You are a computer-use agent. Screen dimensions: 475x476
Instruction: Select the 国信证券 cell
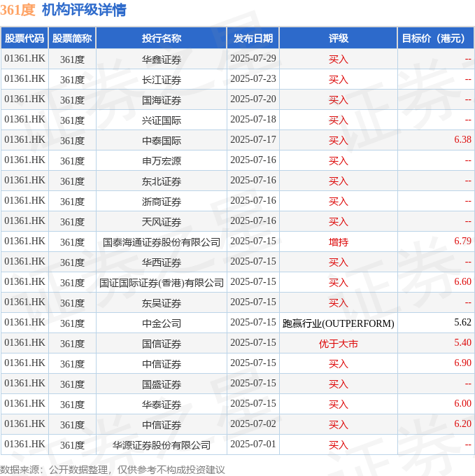point(162,344)
